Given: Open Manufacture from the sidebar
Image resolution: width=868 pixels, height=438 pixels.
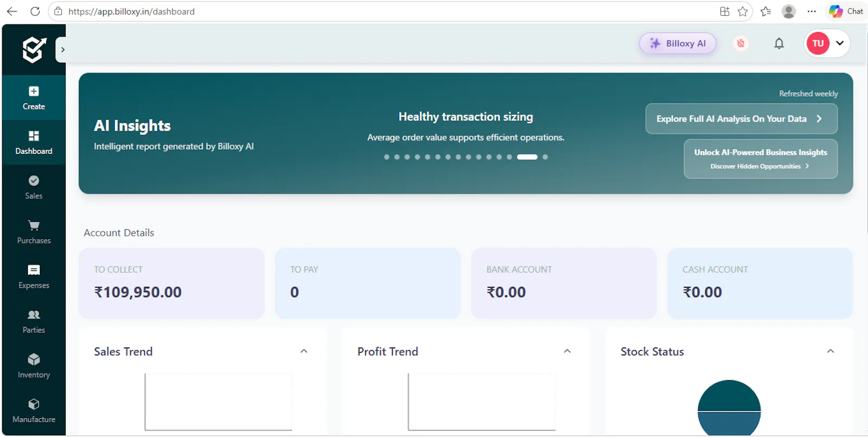Looking at the screenshot, I should (34, 411).
